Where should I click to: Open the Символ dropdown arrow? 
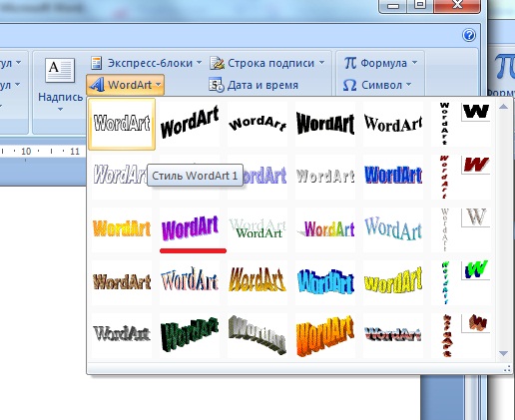pyautogui.click(x=408, y=85)
